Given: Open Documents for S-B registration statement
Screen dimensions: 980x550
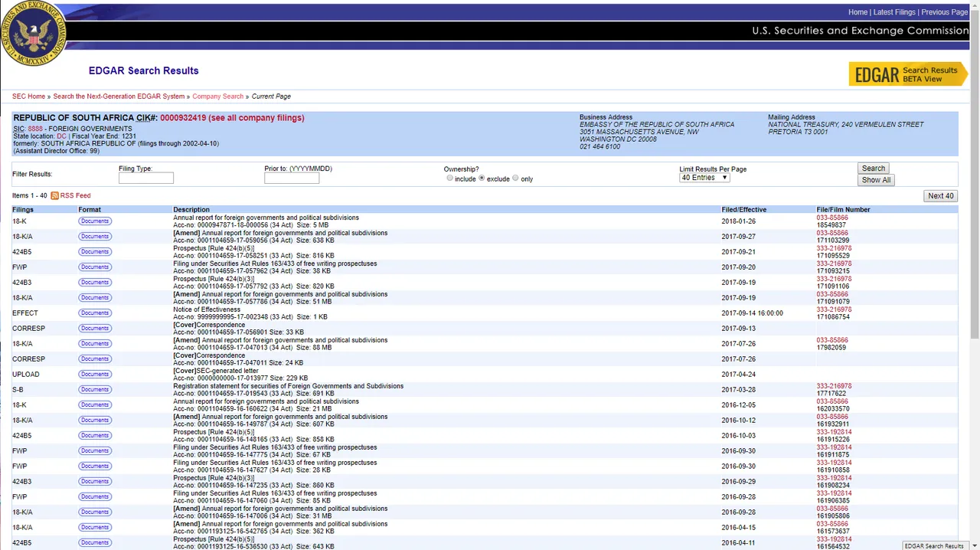Looking at the screenshot, I should click(x=94, y=390).
